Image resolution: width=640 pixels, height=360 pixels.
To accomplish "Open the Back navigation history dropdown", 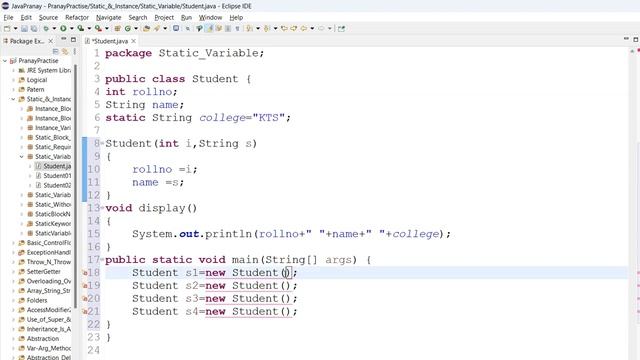I will [312, 29].
